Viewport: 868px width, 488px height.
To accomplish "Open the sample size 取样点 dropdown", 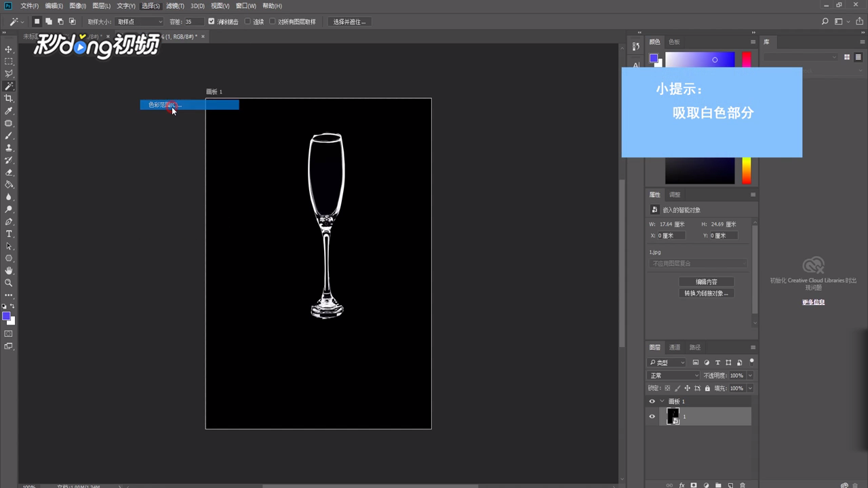I will point(139,22).
